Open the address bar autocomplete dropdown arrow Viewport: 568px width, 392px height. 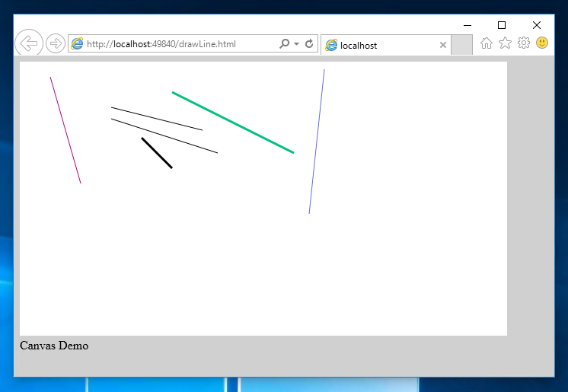click(x=296, y=44)
